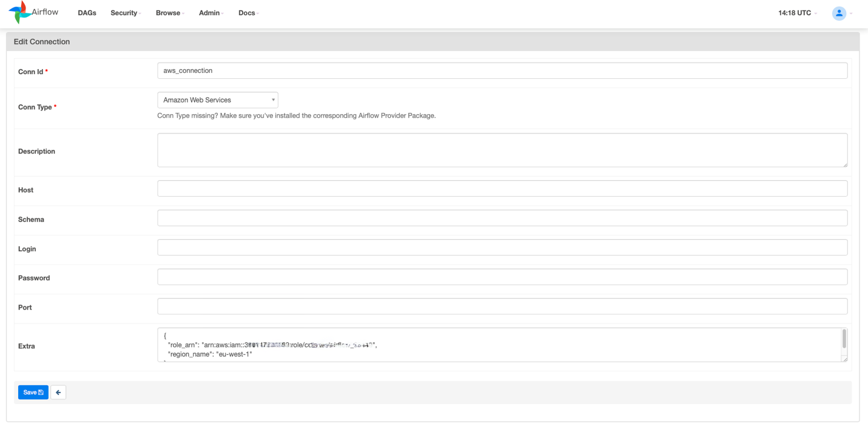Click into the Schema field
The image size is (868, 429).
point(502,218)
